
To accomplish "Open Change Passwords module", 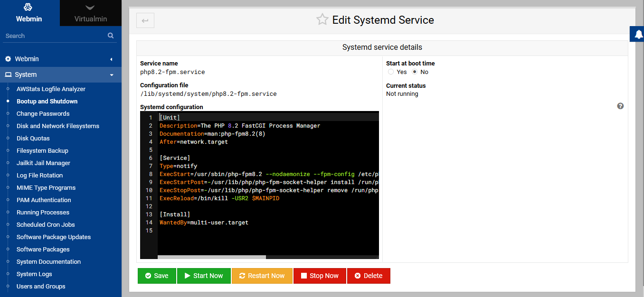I will click(43, 113).
